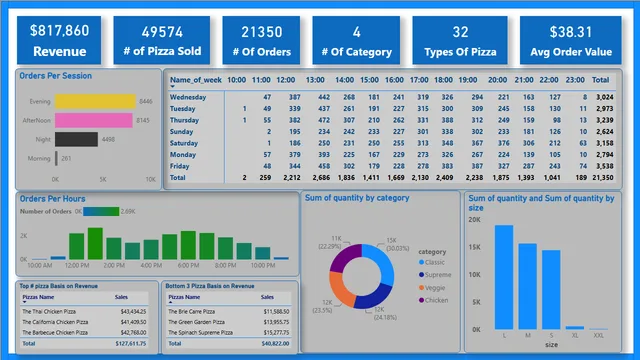Viewport: 640px width, 360px height.
Task: Select the Thursday row label
Action: coord(184,120)
